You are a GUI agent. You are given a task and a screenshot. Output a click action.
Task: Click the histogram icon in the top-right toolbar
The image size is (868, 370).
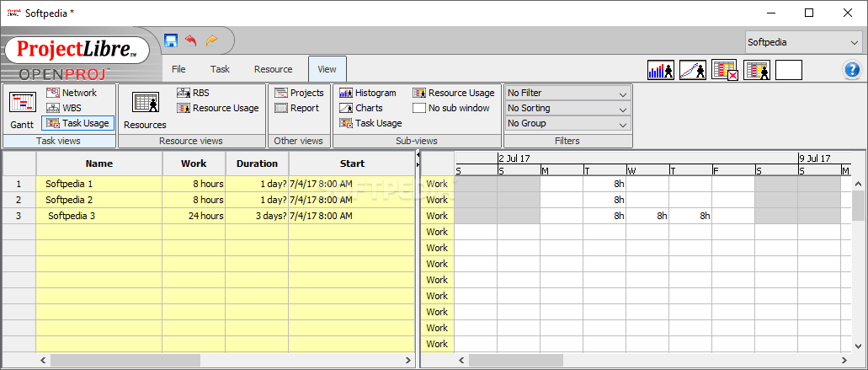pyautogui.click(x=661, y=70)
